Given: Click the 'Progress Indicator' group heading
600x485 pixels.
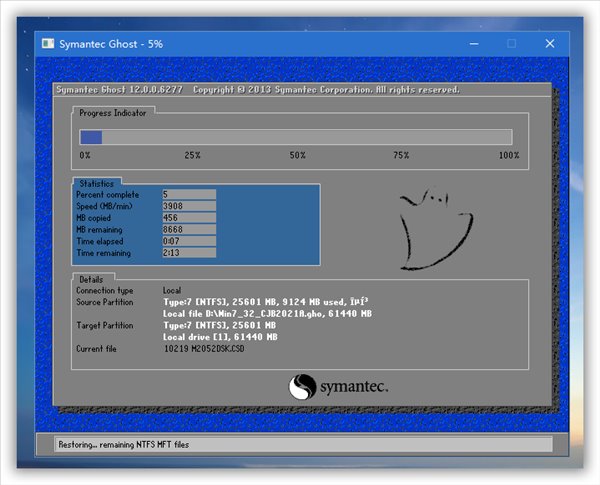Looking at the screenshot, I should pyautogui.click(x=112, y=113).
